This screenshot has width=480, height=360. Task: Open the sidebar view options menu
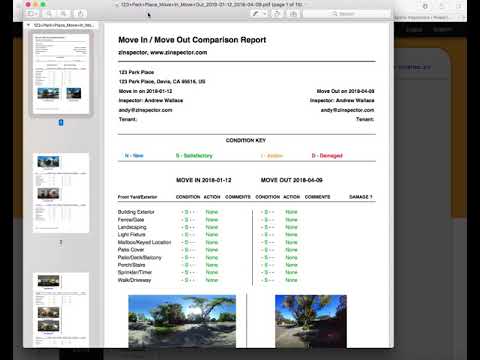click(32, 14)
